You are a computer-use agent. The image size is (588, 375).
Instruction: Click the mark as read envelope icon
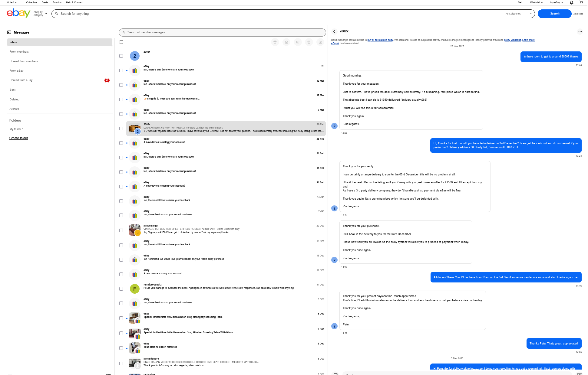pyautogui.click(x=286, y=42)
